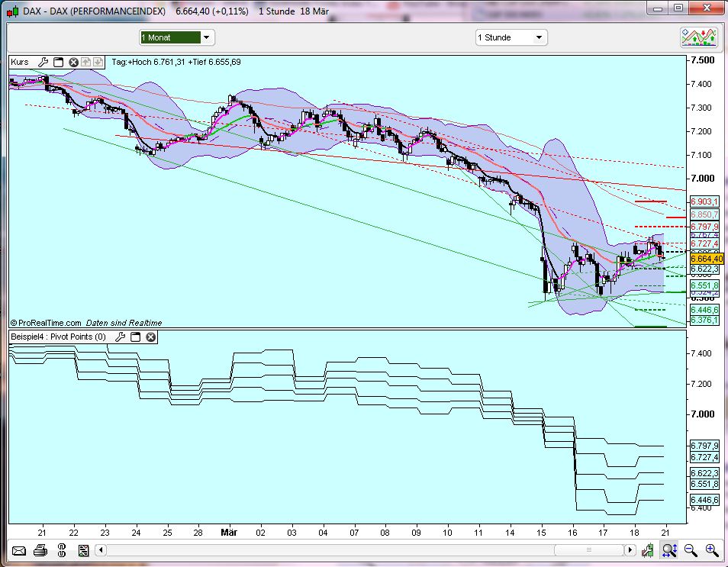The width and height of the screenshot is (728, 567).
Task: Click the horizontal scrollbar thumb
Action: (588, 550)
